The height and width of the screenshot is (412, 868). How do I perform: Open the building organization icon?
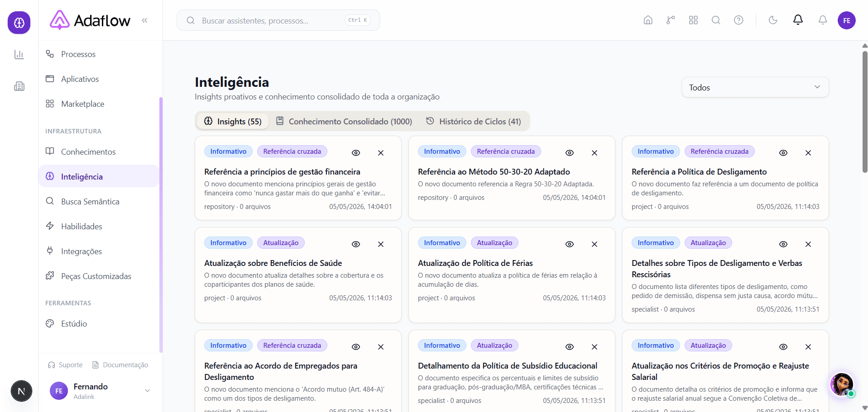click(x=19, y=86)
